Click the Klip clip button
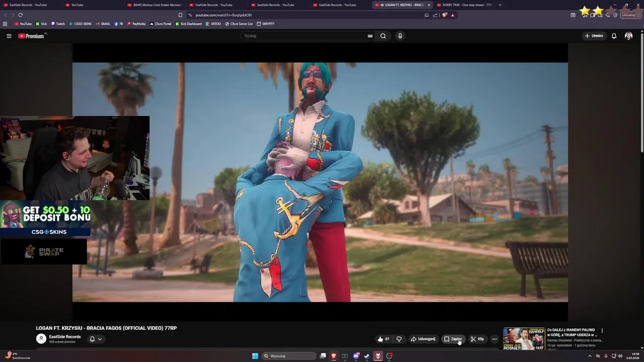This screenshot has width=644, height=362. (477, 339)
